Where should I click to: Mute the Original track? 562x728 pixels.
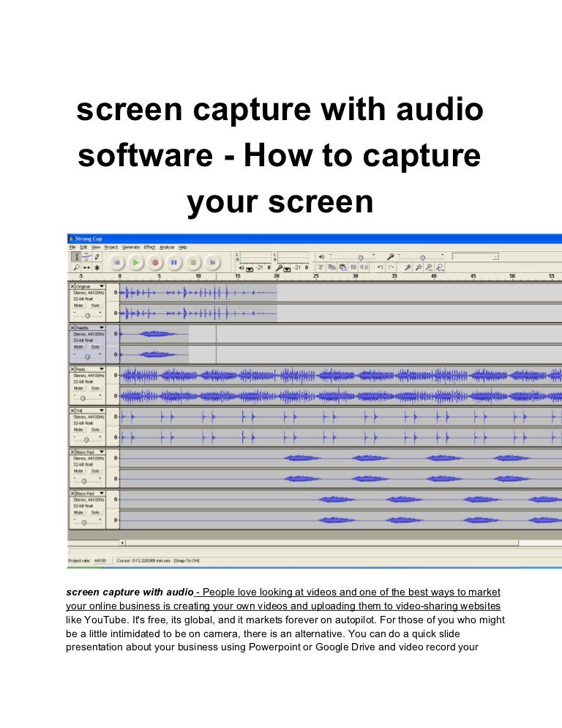(78, 305)
